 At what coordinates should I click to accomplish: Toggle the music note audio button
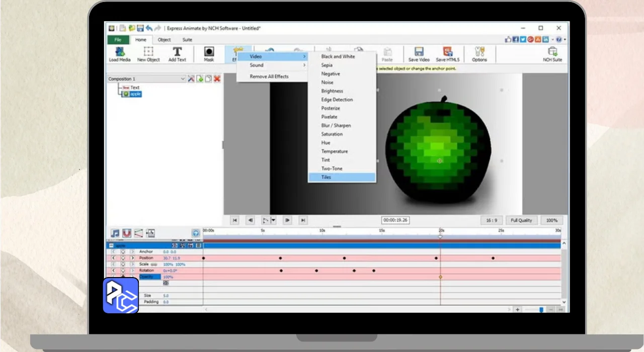point(115,233)
